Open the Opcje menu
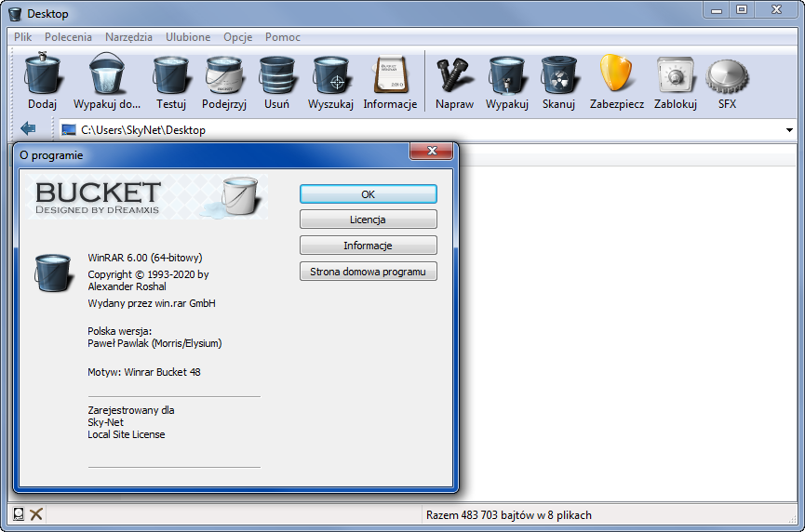Image resolution: width=805 pixels, height=532 pixels. 237,37
